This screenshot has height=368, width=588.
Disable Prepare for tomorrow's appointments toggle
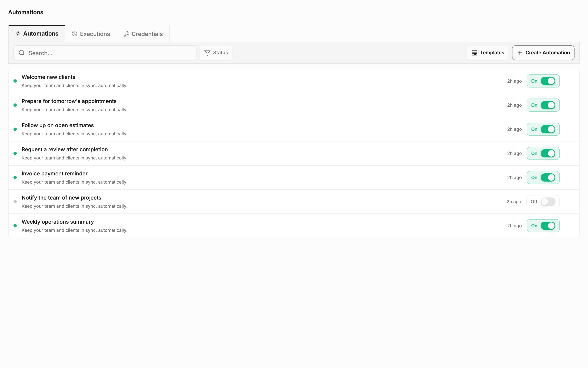coord(548,105)
